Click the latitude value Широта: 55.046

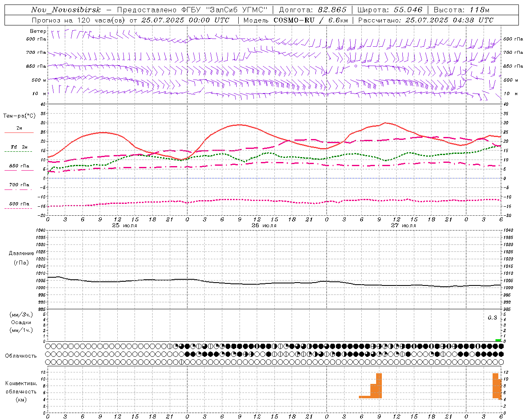[x=390, y=10]
